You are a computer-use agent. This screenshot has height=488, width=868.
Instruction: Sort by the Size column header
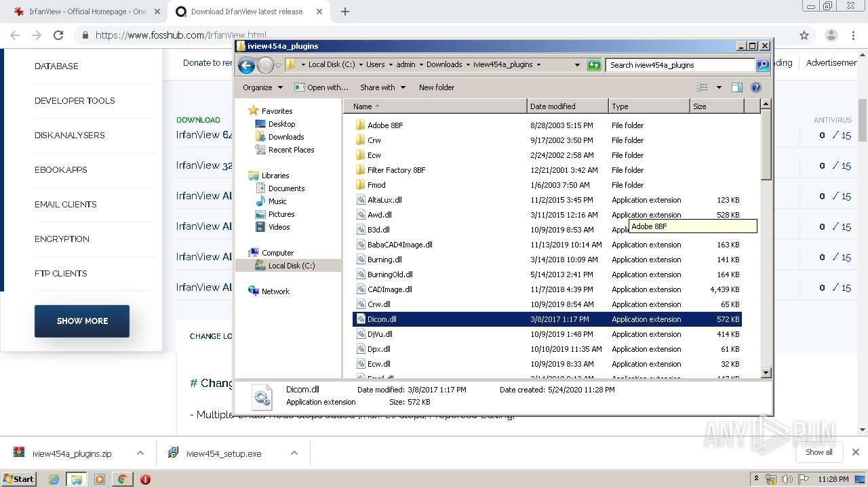point(717,106)
